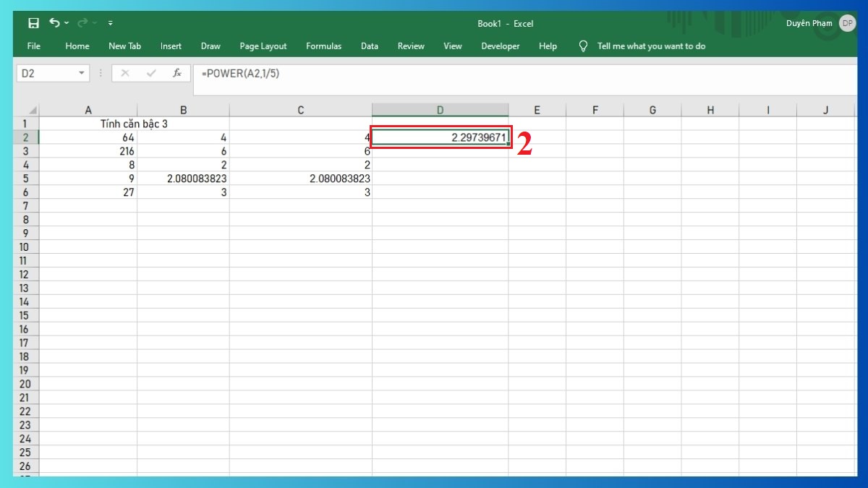Open the Insert Function fx dialog
Screen dimensions: 868x488
[x=179, y=73]
